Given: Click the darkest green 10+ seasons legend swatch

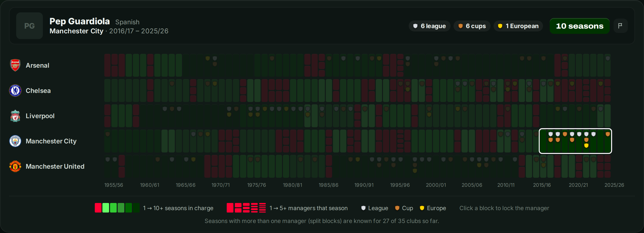Looking at the screenshot, I should coord(136,208).
